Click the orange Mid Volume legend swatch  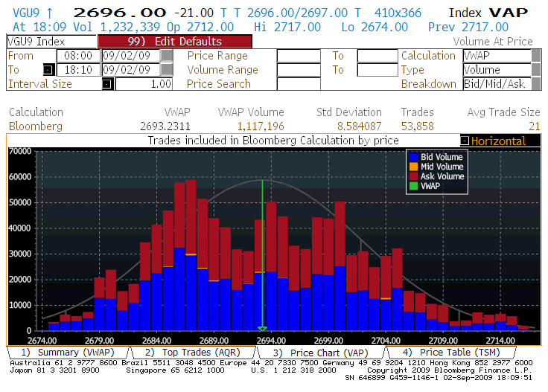[x=413, y=167]
